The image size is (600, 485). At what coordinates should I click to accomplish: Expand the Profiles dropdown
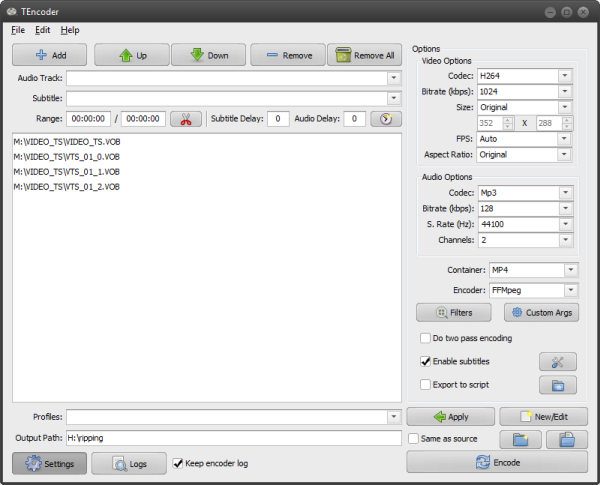pos(393,417)
